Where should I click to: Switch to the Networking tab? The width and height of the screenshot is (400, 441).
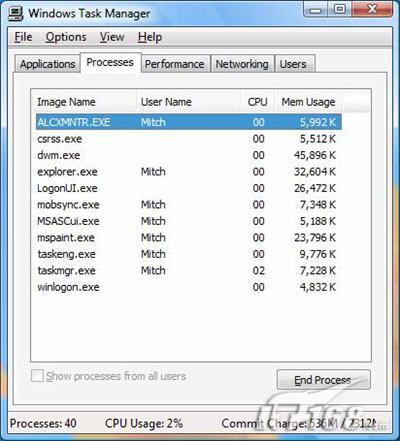242,64
